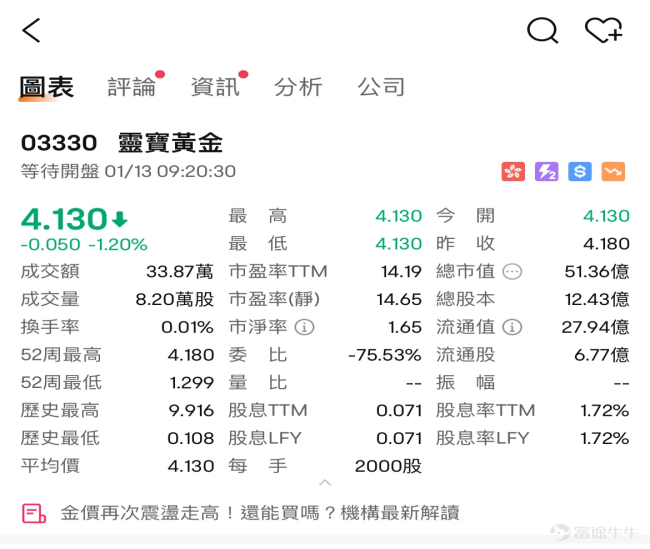Image resolution: width=650 pixels, height=549 pixels.
Task: Tap the 52周最高 value 4.180
Action: click(191, 355)
